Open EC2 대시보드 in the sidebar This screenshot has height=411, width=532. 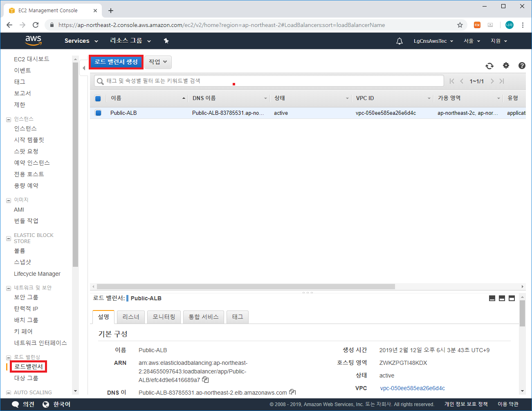pos(31,59)
